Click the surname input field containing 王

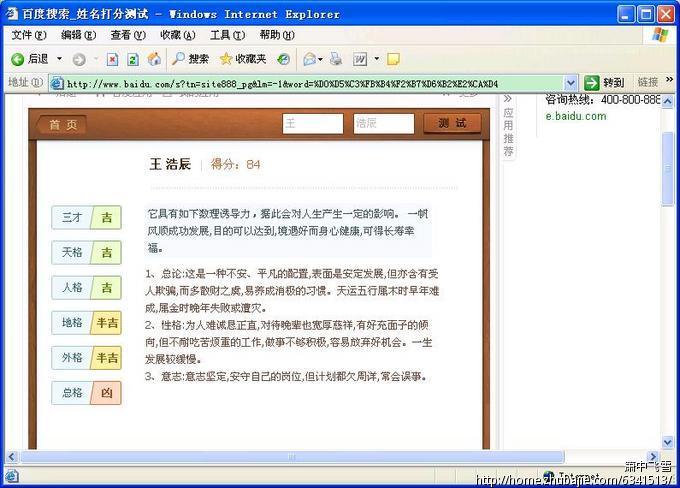[312, 123]
